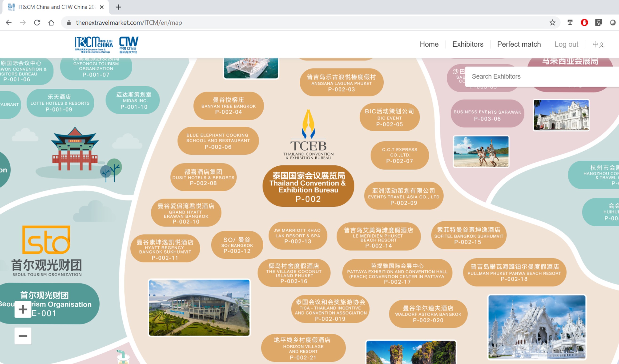Click the lightbulb extension icon
Image resolution: width=619 pixels, height=364 pixels.
tap(599, 23)
